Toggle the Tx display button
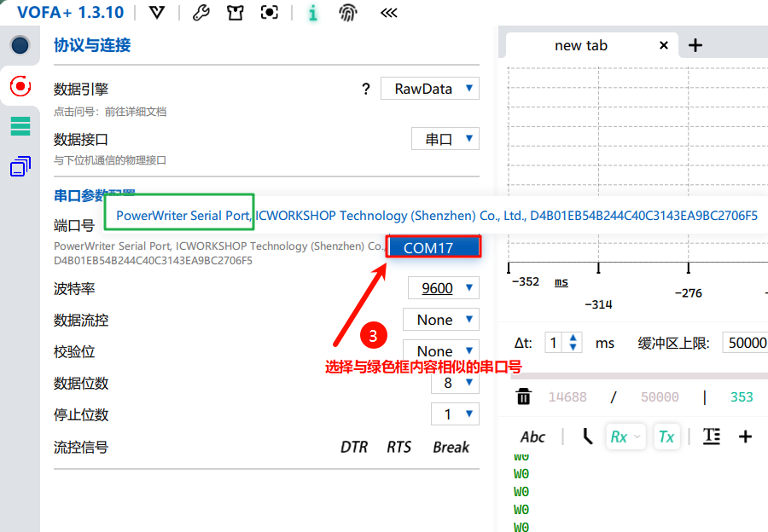The image size is (768, 532). pos(666,437)
